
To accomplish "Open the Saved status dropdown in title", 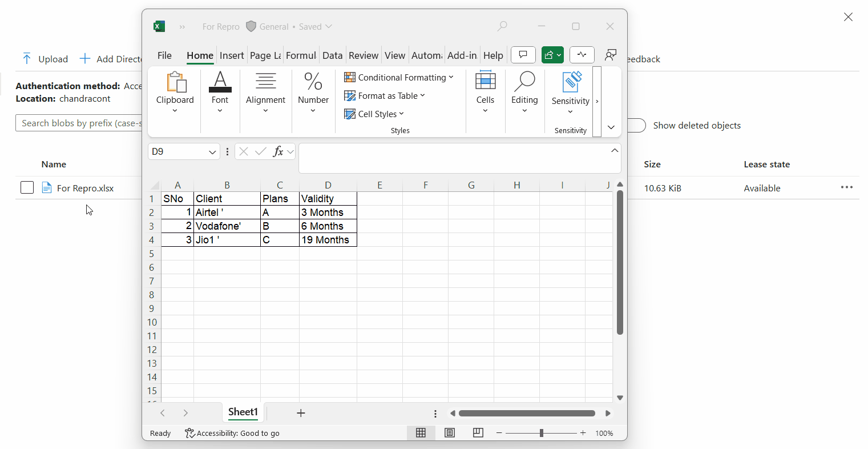I will (329, 26).
